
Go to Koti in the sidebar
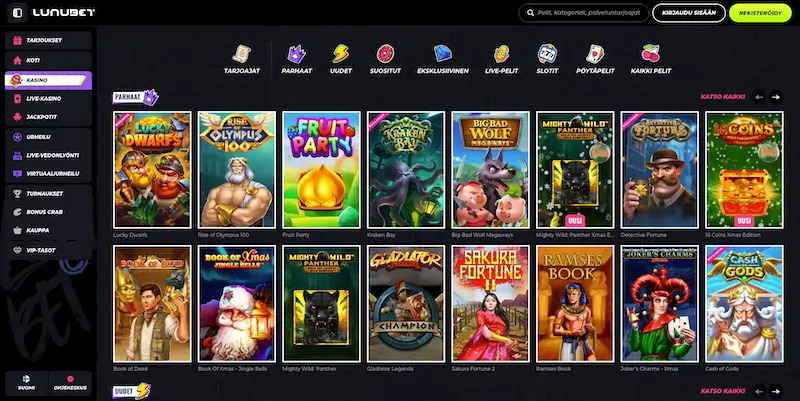point(48,60)
